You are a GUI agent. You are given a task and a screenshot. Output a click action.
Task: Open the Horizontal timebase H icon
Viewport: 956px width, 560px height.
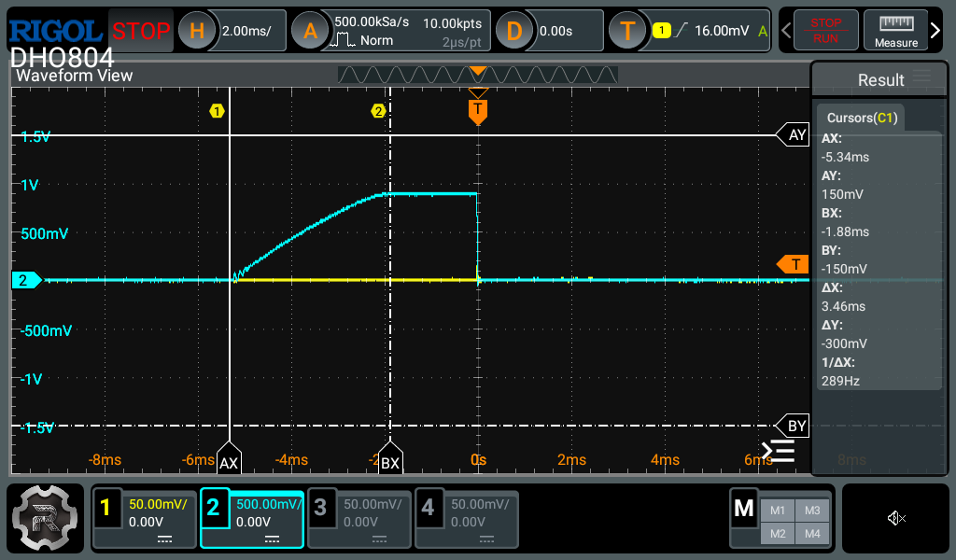coord(196,31)
